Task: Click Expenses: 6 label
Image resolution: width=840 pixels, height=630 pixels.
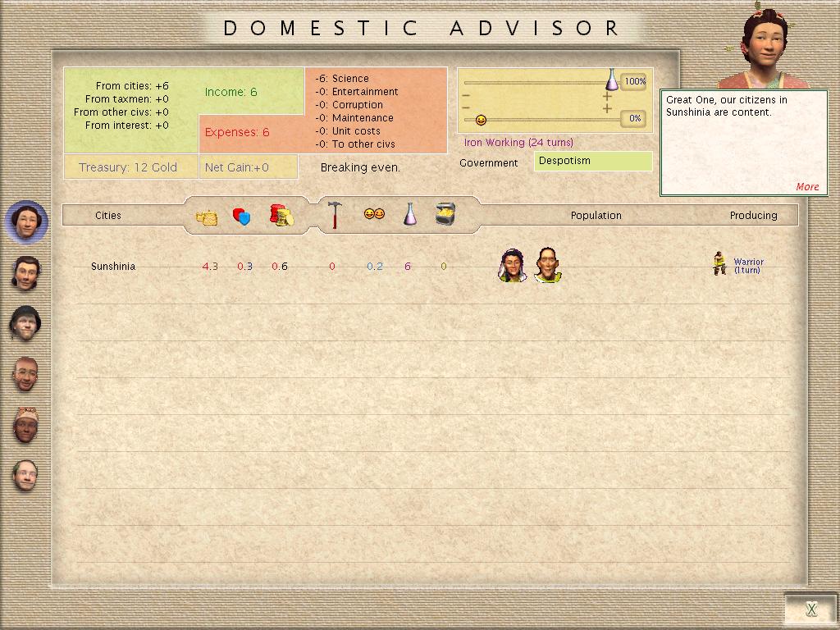Action: tap(237, 132)
